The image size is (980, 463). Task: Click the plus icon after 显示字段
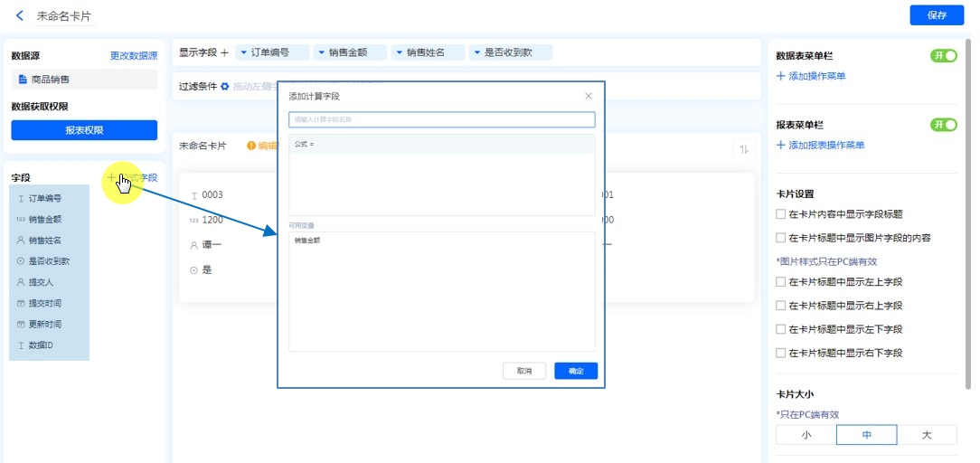click(224, 52)
